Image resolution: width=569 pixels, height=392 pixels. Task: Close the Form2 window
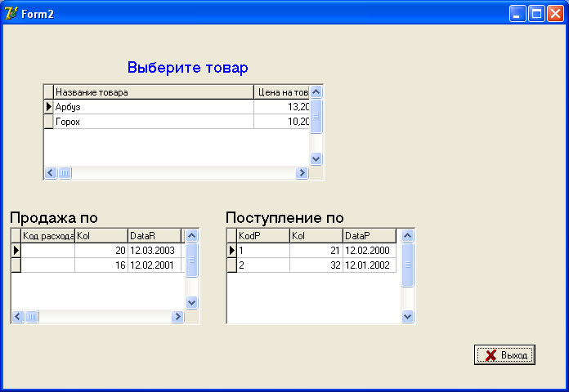(x=555, y=14)
